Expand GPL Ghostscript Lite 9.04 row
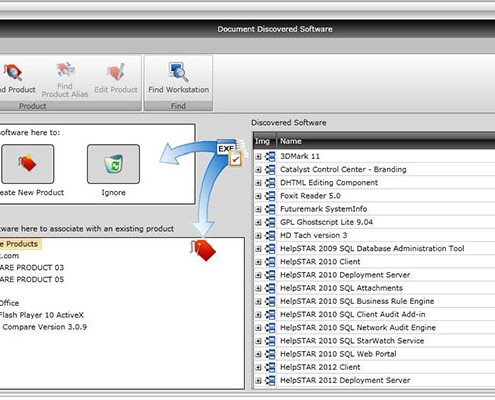This screenshot has width=495, height=400. tap(258, 222)
